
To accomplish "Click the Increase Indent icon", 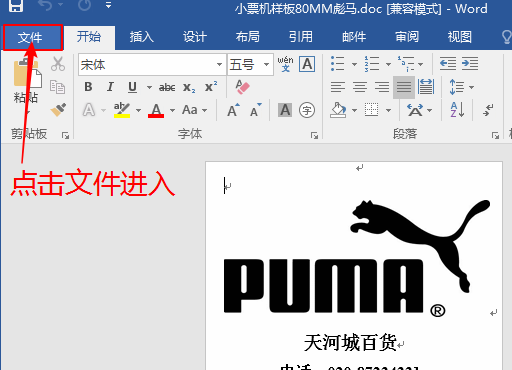I will point(470,63).
